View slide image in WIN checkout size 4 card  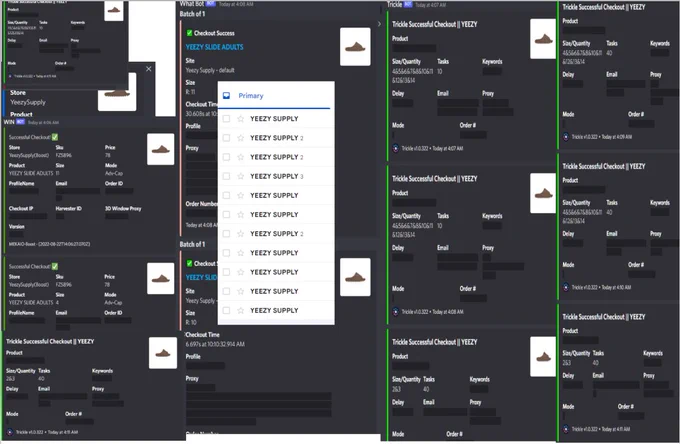click(160, 278)
